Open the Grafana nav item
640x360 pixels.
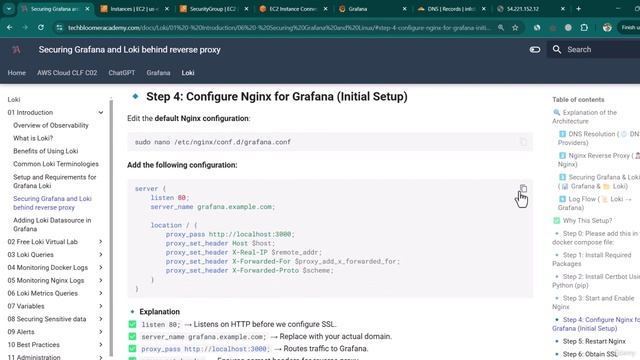158,73
